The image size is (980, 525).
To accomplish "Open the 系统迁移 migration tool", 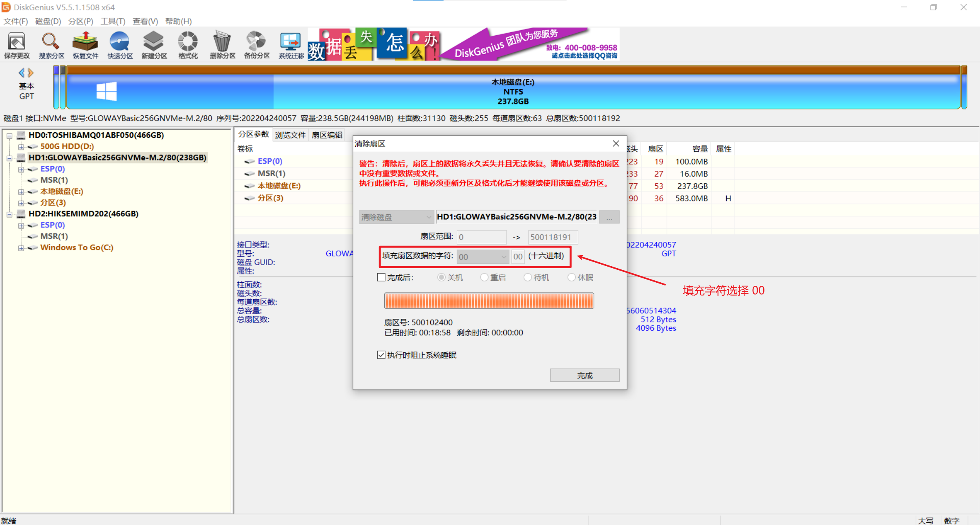I will click(x=290, y=44).
